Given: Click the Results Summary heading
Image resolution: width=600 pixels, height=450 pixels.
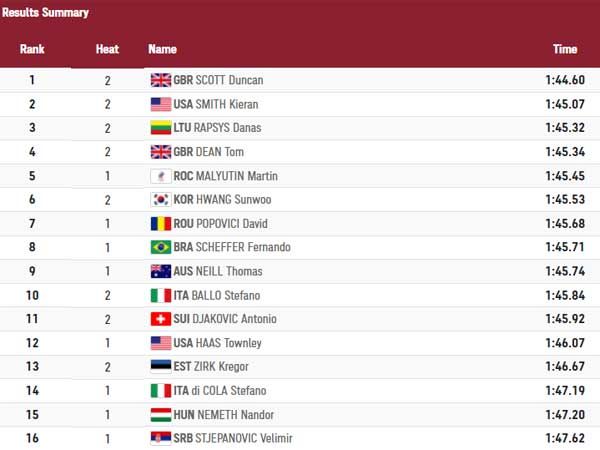Looking at the screenshot, I should tap(44, 13).
